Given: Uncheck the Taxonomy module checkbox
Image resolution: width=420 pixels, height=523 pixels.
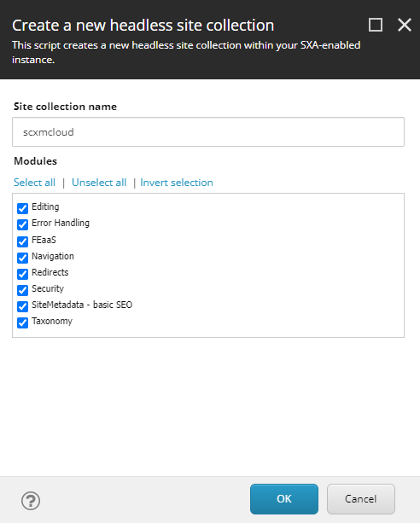Looking at the screenshot, I should click(x=23, y=323).
